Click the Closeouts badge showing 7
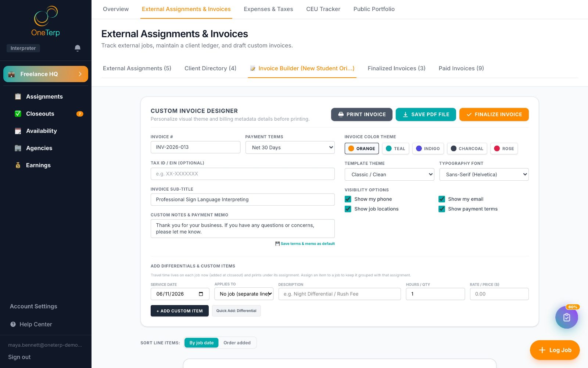Viewport: 588px width, 368px height. (x=80, y=114)
